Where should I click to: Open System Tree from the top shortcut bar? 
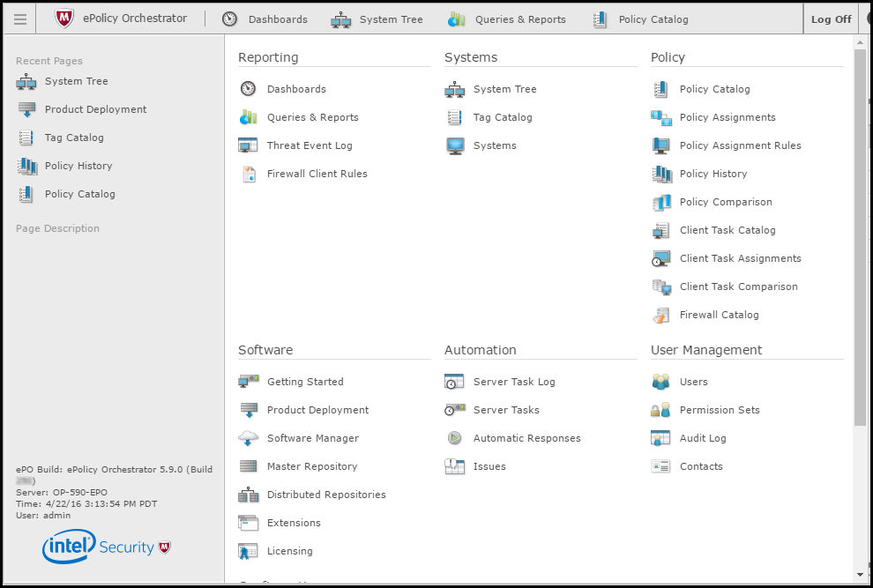click(377, 19)
